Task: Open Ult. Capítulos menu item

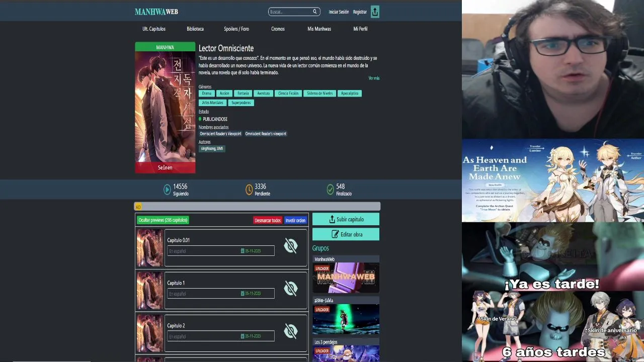Action: tap(154, 29)
